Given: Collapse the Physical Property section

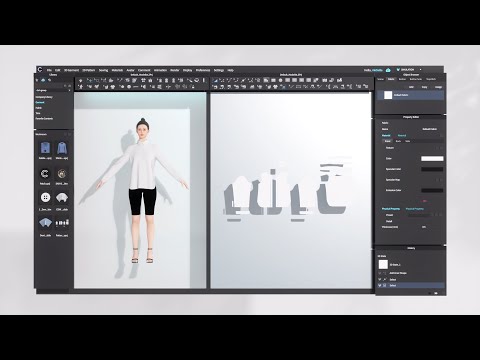Looking at the screenshot, I should (x=391, y=209).
